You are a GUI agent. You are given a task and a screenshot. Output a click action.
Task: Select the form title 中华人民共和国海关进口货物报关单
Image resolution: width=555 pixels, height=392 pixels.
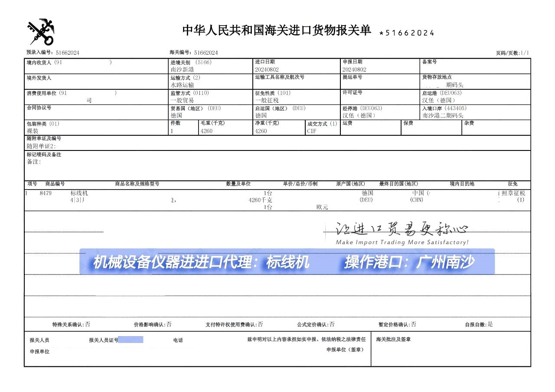(x=276, y=30)
